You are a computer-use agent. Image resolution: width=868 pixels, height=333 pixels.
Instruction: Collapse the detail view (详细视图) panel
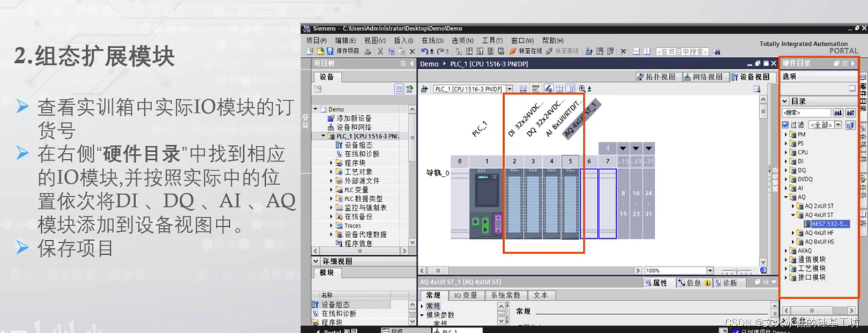316,261
